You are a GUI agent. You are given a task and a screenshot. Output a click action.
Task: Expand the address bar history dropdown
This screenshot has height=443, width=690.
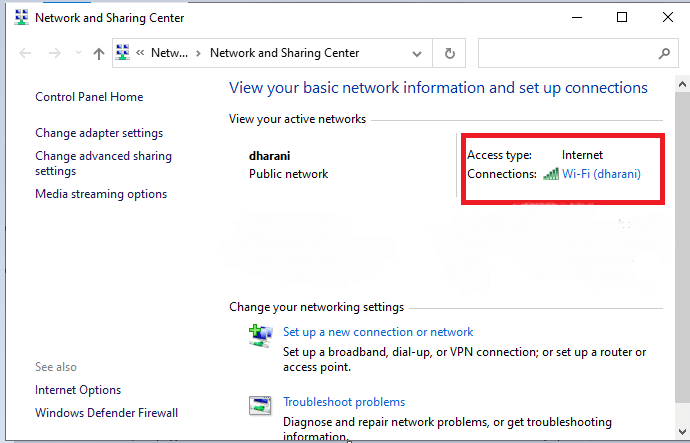pos(417,53)
